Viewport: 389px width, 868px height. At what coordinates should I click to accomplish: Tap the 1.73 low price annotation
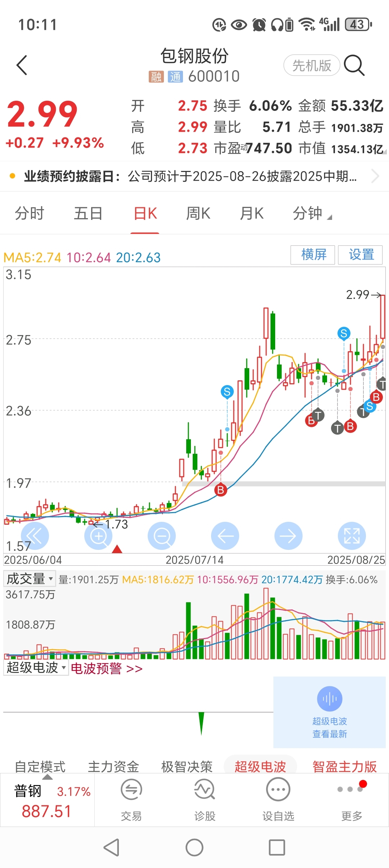pyautogui.click(x=116, y=524)
